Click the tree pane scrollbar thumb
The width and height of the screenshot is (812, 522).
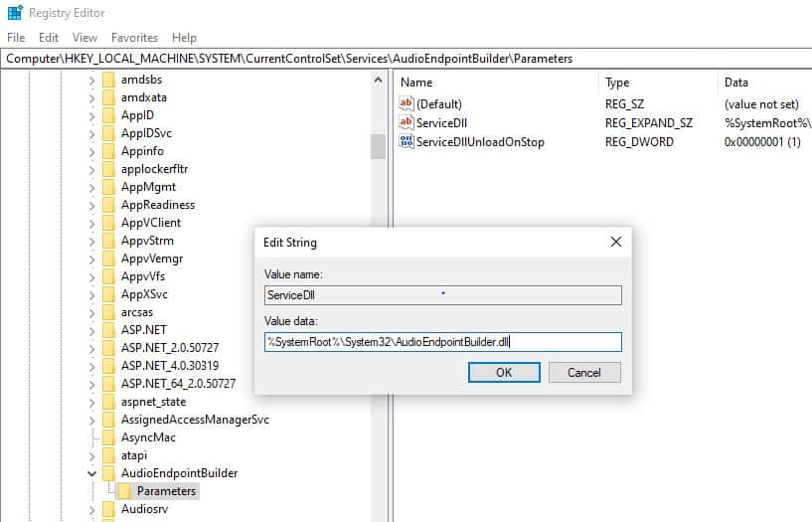(378, 146)
